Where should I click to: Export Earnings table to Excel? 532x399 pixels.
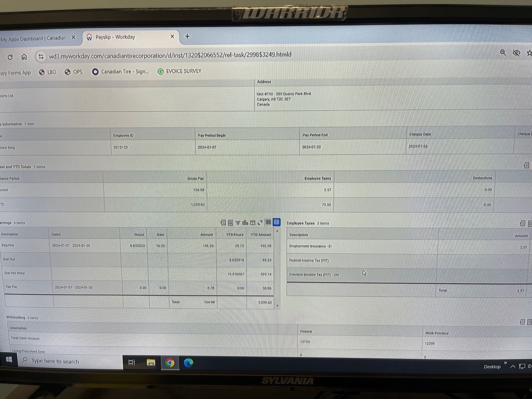pos(223,222)
